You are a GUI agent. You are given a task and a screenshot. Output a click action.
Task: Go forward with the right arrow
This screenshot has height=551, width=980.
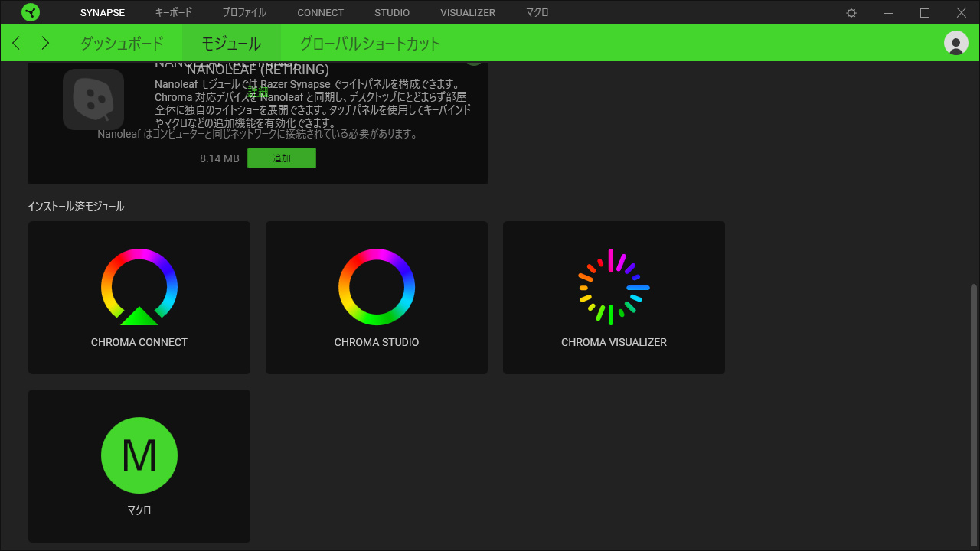[x=45, y=43]
